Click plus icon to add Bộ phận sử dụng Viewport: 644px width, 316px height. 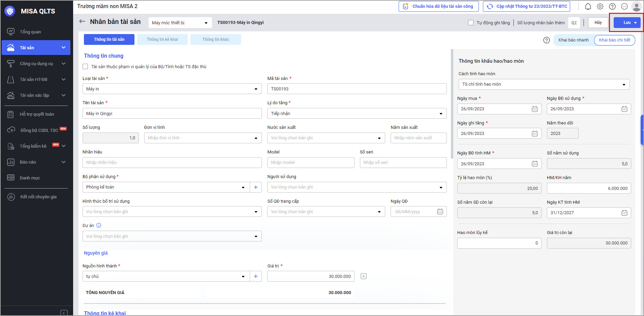click(x=256, y=187)
